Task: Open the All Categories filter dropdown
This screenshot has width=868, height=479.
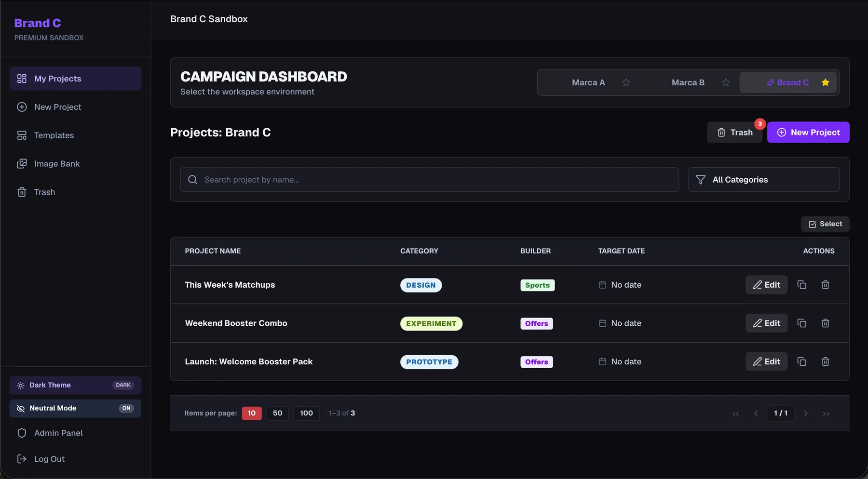Action: click(x=764, y=180)
